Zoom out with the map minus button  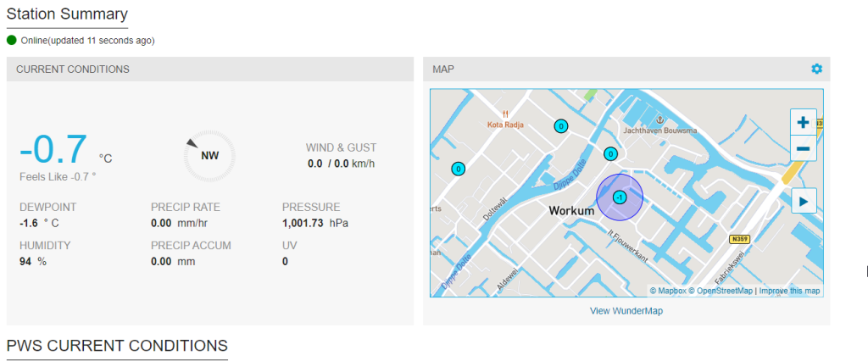(804, 148)
